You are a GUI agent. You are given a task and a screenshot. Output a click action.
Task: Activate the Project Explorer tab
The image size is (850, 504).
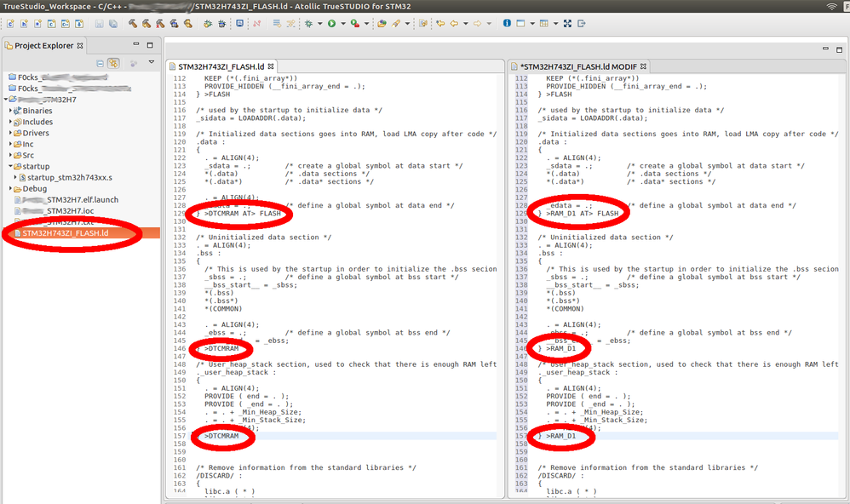(43, 45)
